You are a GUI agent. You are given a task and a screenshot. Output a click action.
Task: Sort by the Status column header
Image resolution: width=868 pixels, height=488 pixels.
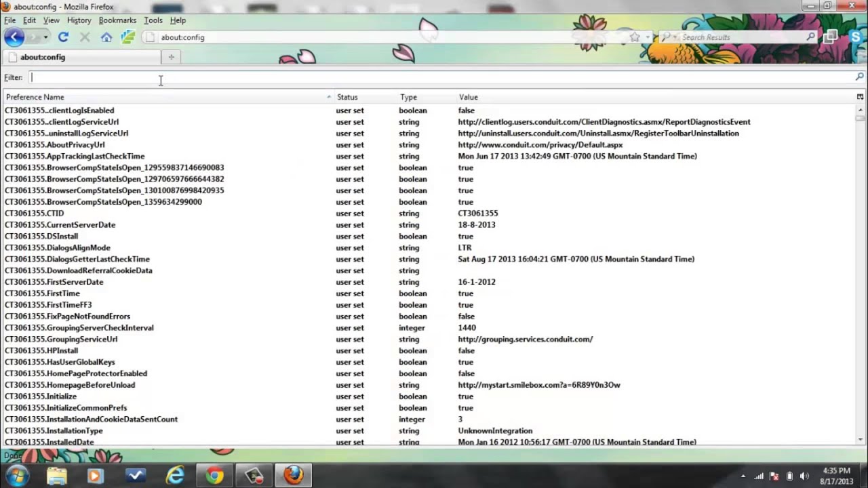[x=366, y=97]
